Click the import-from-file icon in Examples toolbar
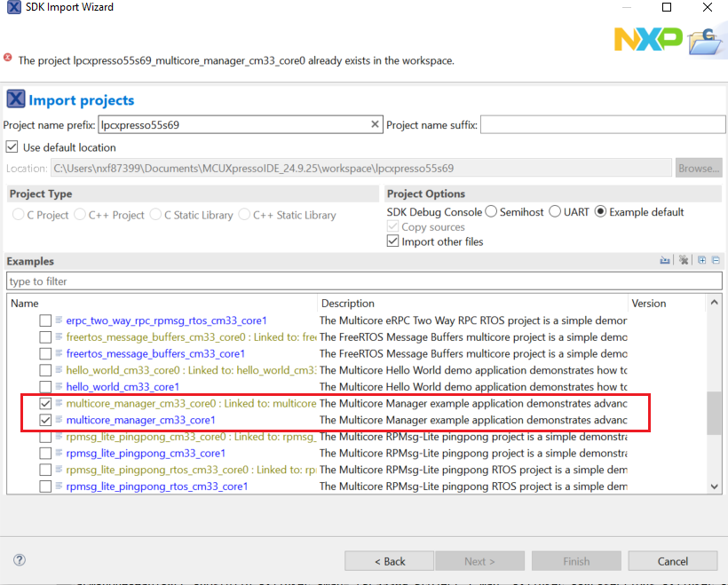 click(665, 260)
